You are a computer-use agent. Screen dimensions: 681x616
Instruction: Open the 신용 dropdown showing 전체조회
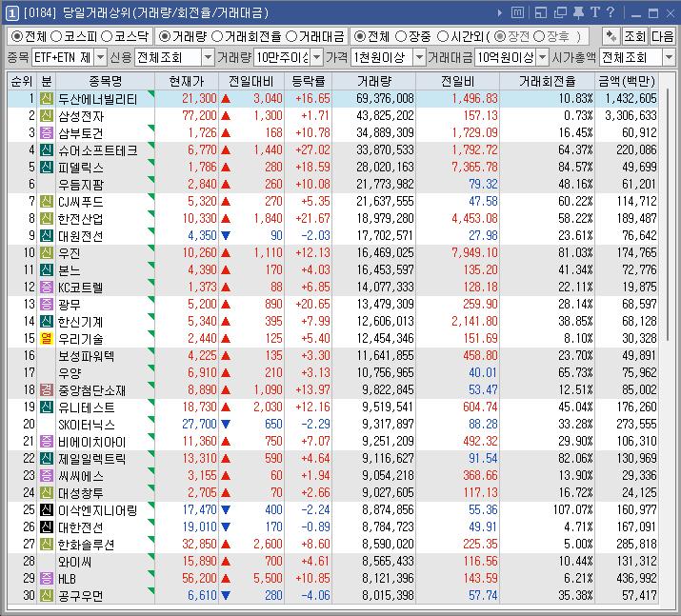pos(174,57)
